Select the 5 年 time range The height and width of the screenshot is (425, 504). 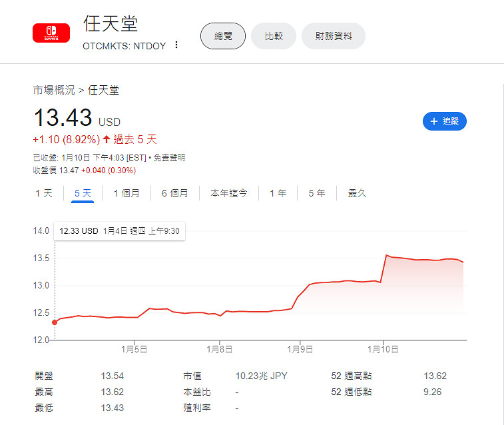(x=317, y=193)
